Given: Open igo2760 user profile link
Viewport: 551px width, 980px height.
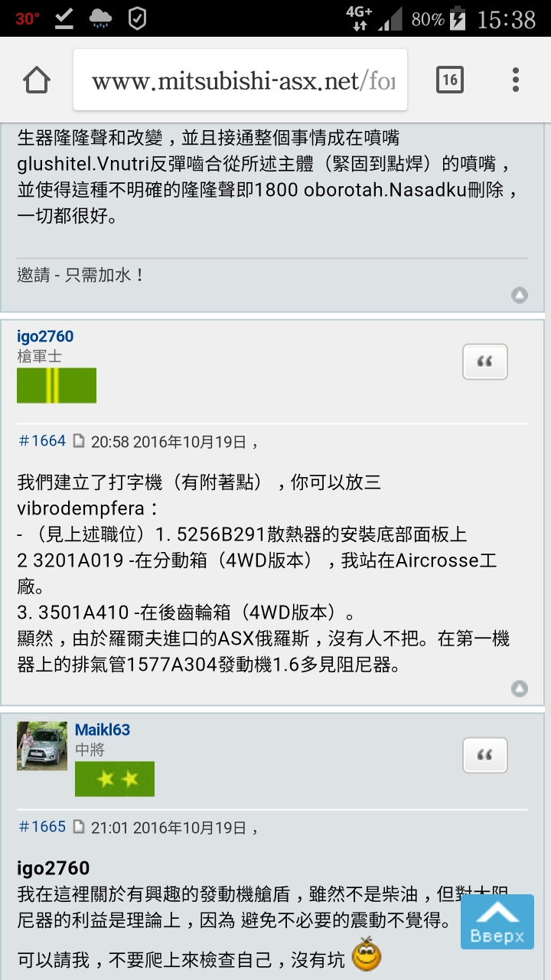Looking at the screenshot, I should click(45, 336).
